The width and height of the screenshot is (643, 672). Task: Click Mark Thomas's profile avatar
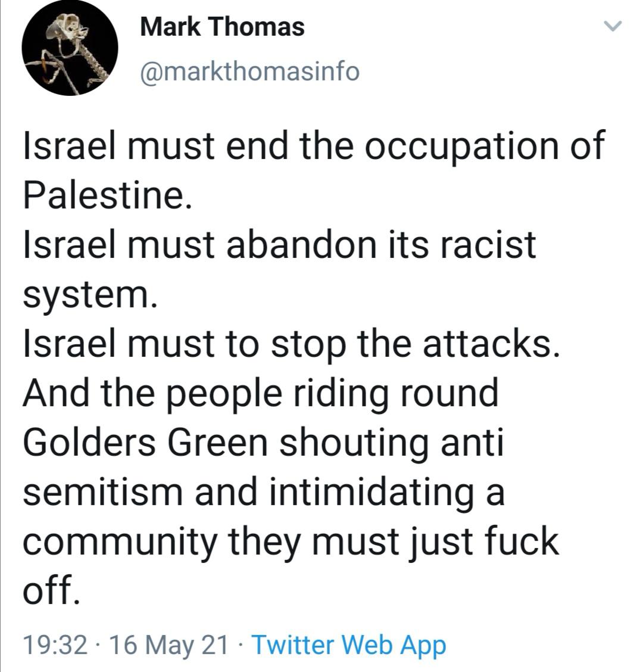[x=70, y=49]
